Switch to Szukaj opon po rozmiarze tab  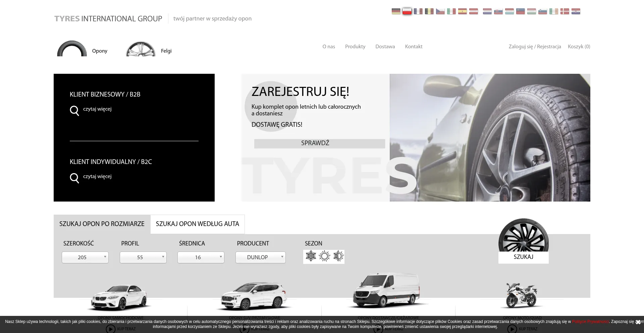pos(102,224)
